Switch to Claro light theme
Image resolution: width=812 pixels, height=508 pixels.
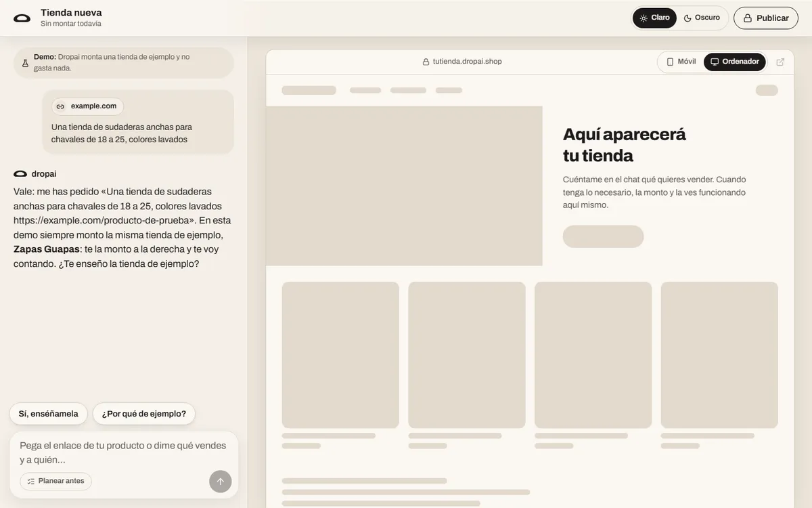click(x=654, y=18)
